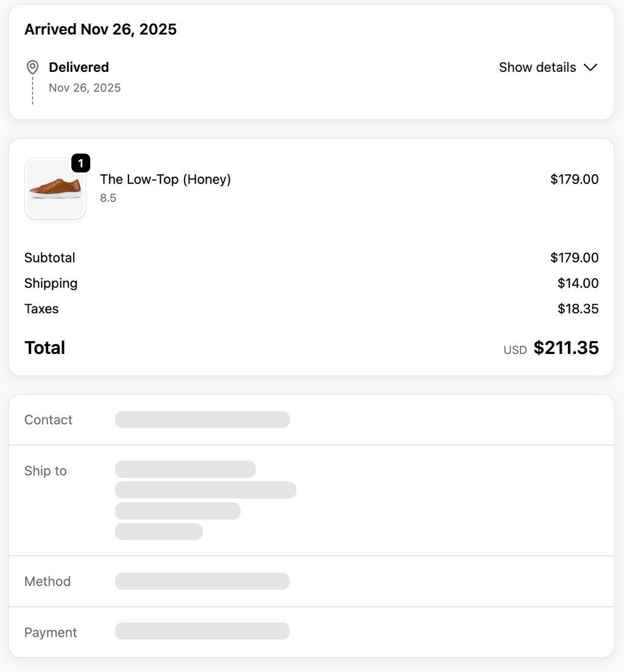This screenshot has height=672, width=624.
Task: Click the USD currency label
Action: click(515, 350)
